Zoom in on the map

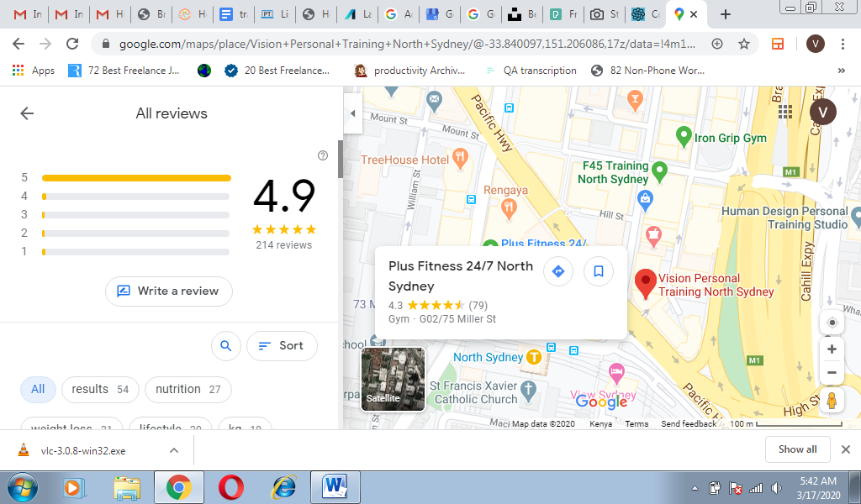tap(832, 349)
